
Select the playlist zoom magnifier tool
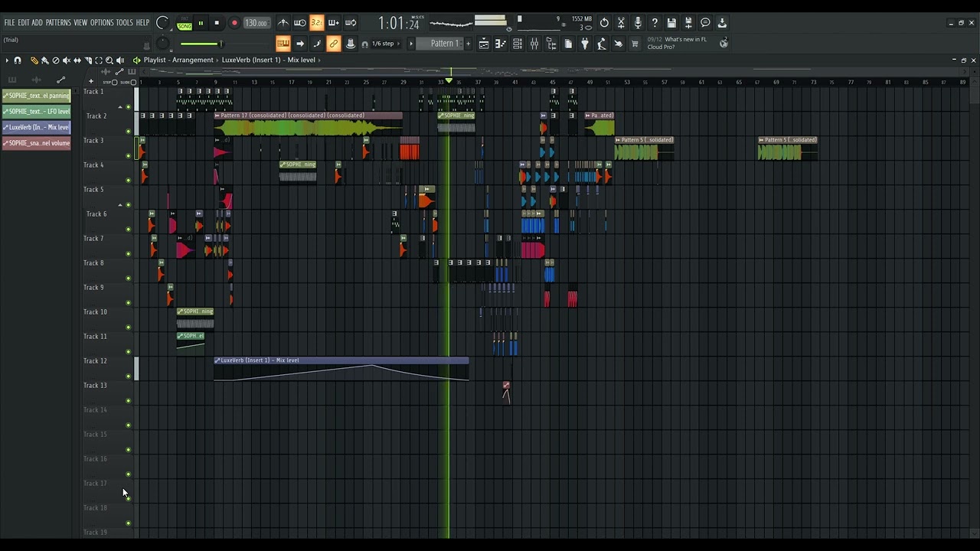[x=109, y=60]
